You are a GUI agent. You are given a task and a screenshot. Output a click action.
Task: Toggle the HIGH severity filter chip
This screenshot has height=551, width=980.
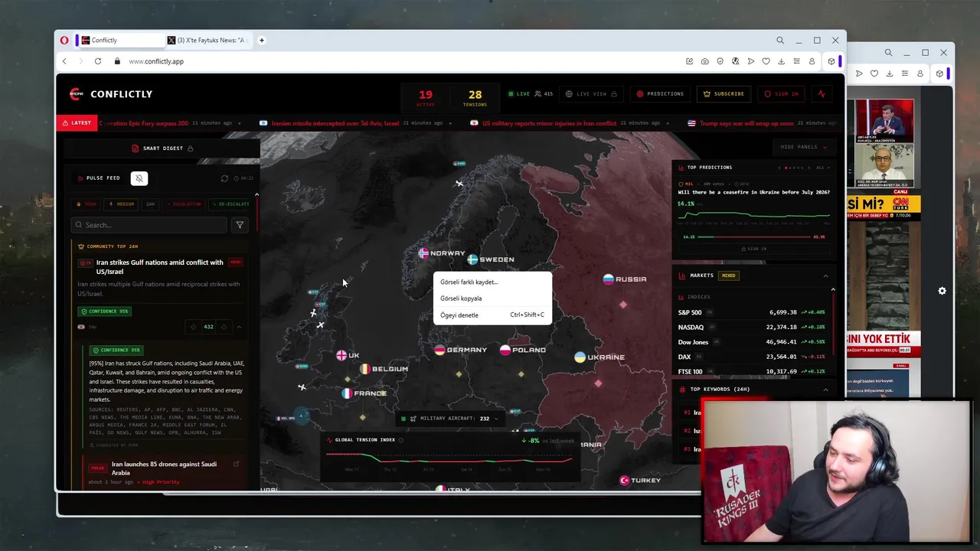87,204
